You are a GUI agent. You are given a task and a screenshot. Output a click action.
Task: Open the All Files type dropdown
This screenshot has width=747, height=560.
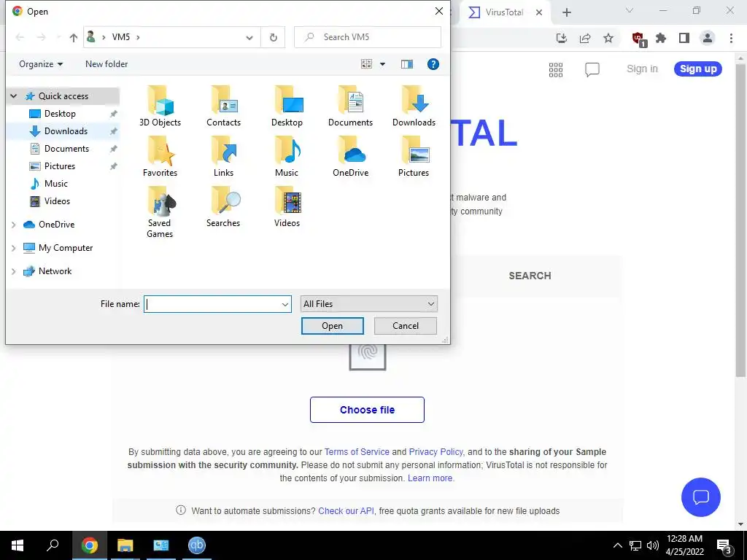pos(368,304)
